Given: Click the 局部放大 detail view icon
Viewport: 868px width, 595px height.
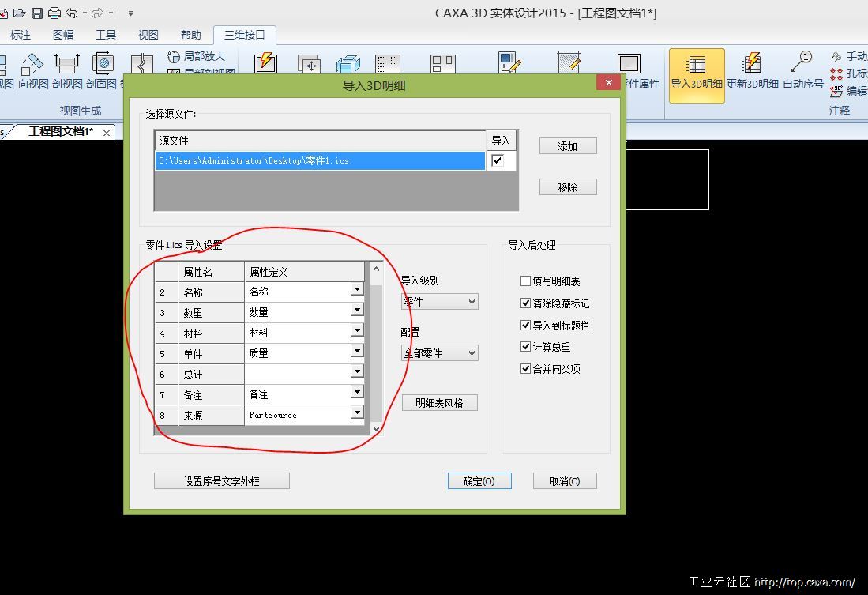Looking at the screenshot, I should click(175, 57).
